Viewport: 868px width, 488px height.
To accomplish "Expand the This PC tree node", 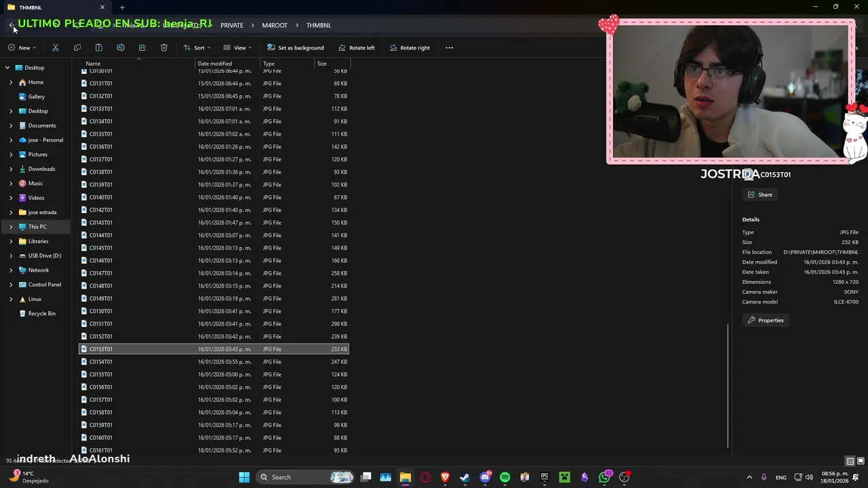I will tap(11, 226).
